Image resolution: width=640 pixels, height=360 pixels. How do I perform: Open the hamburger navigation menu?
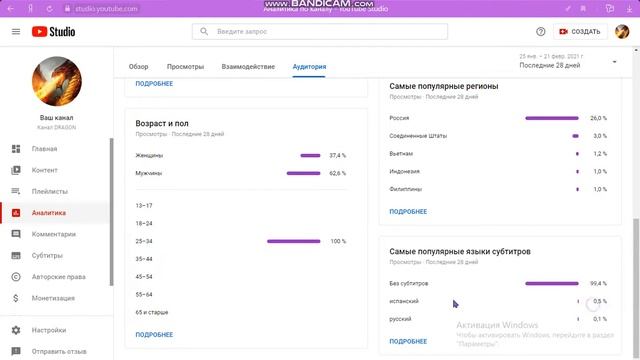(x=16, y=31)
